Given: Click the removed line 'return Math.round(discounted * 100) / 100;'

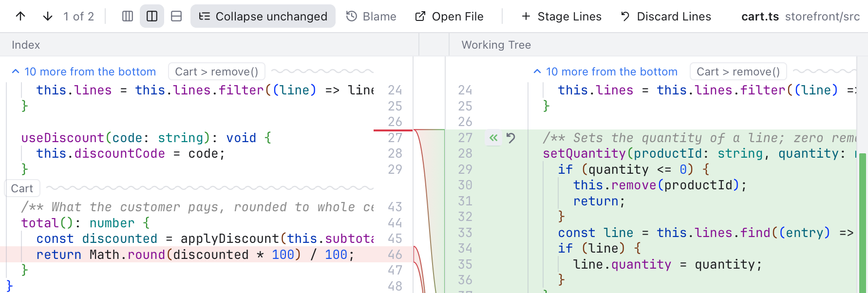Looking at the screenshot, I should pos(195,255).
